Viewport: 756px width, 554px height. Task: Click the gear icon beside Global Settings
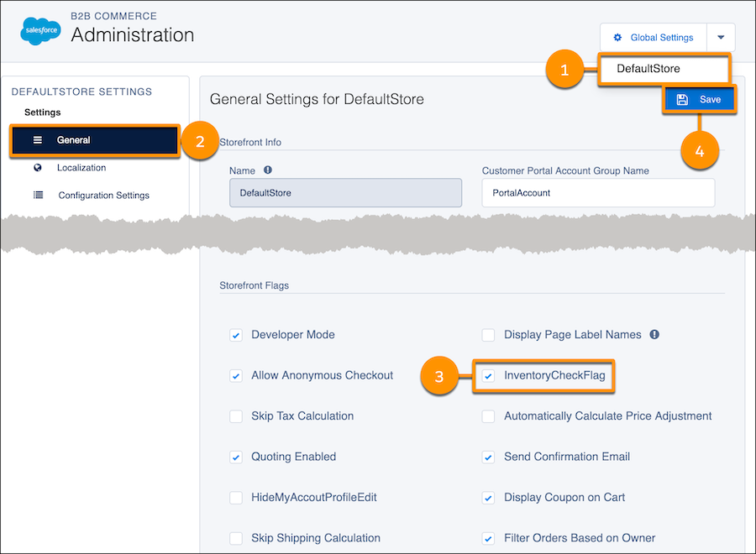pyautogui.click(x=619, y=37)
